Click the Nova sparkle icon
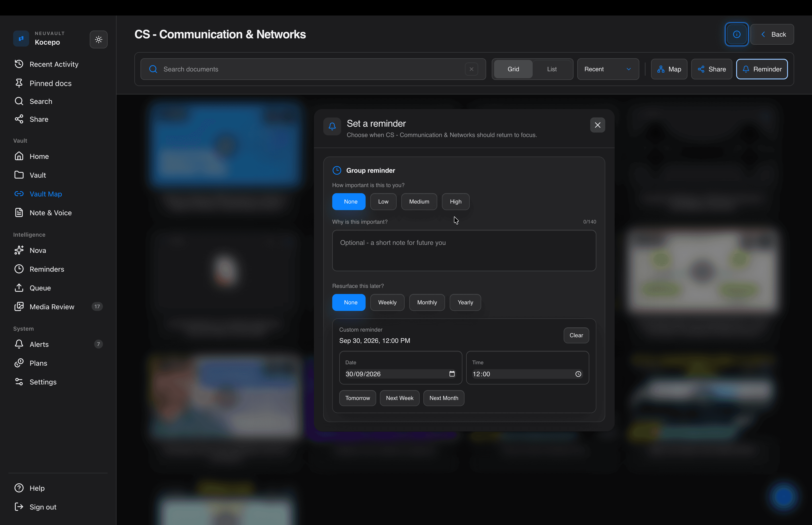The height and width of the screenshot is (525, 812). click(19, 250)
